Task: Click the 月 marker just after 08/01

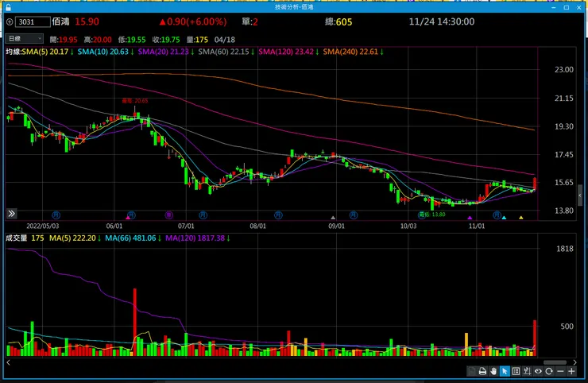Action: click(x=278, y=215)
